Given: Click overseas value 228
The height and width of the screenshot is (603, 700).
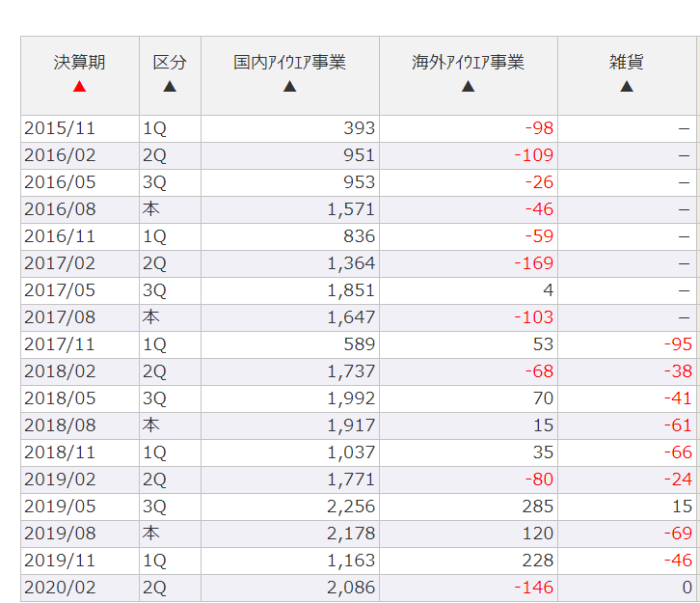Looking at the screenshot, I should [538, 561].
